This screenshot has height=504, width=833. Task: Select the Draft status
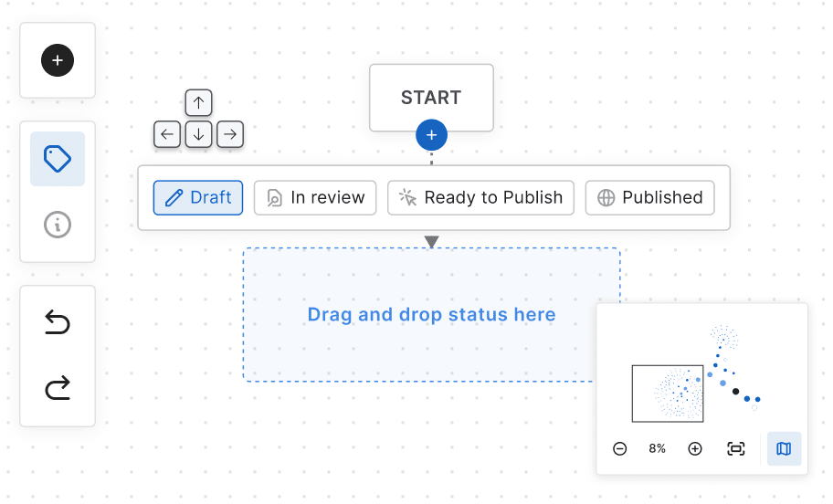point(198,197)
